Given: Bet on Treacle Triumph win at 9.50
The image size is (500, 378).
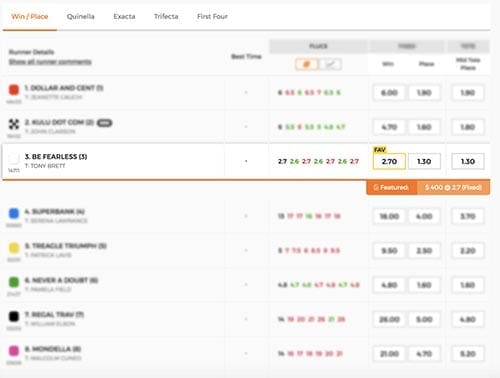Looking at the screenshot, I should [x=389, y=251].
